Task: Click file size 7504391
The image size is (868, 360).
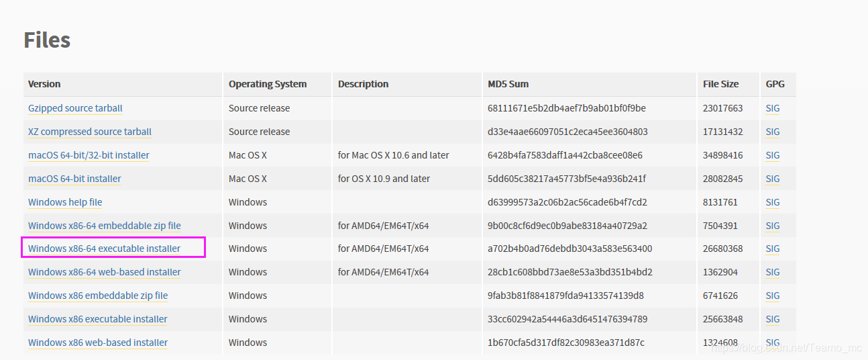Action: [x=720, y=226]
